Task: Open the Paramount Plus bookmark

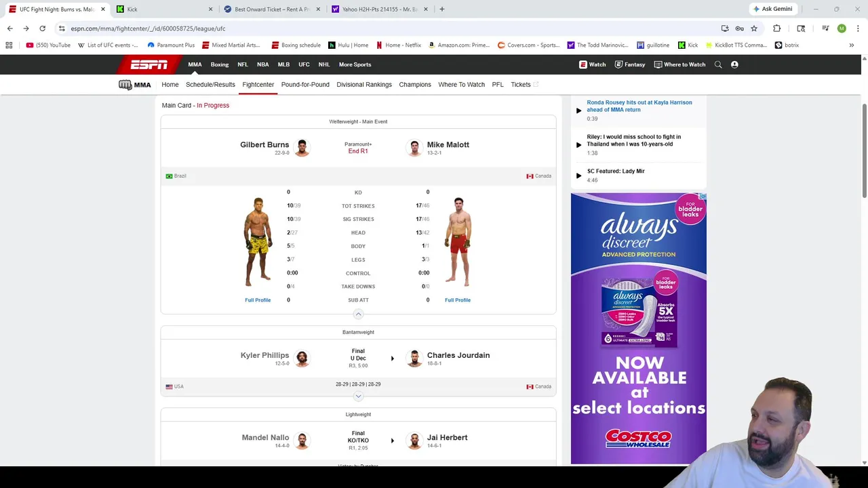Action: point(171,45)
